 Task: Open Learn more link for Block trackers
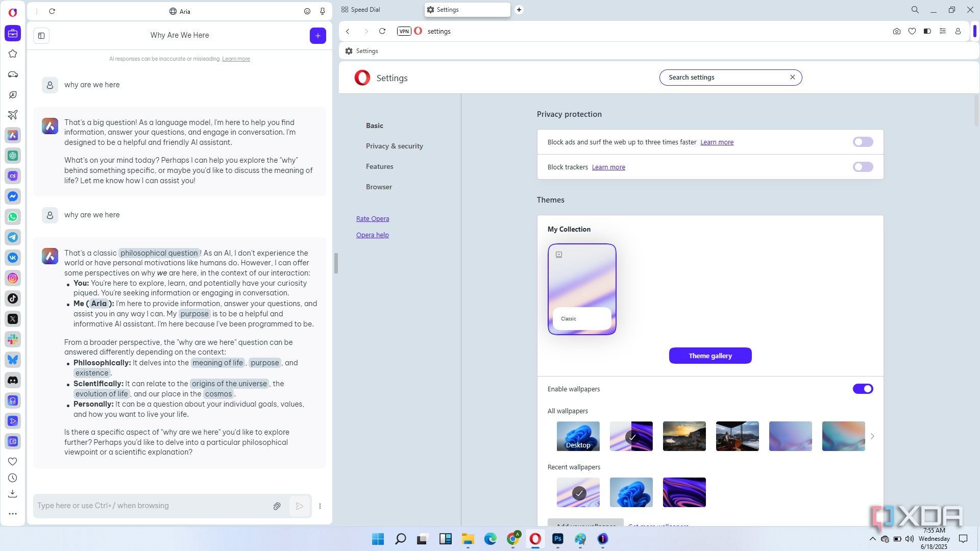[x=608, y=167]
